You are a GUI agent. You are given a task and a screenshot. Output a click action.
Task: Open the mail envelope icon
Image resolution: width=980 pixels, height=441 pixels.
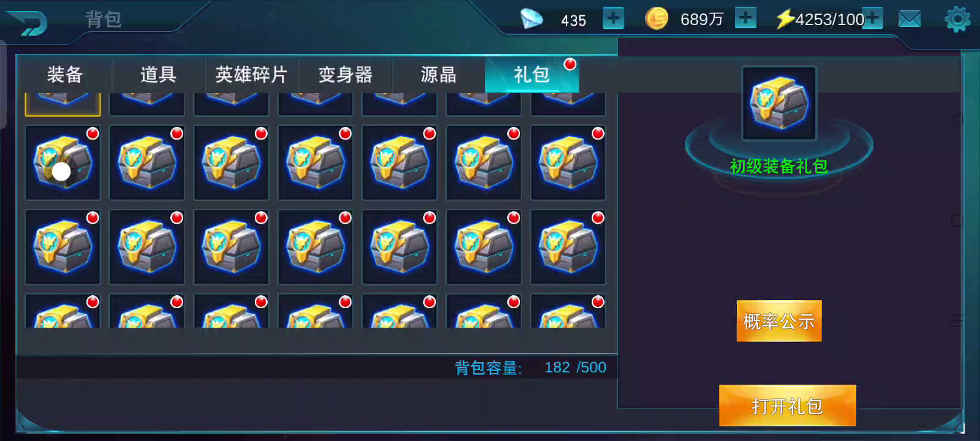pyautogui.click(x=910, y=20)
